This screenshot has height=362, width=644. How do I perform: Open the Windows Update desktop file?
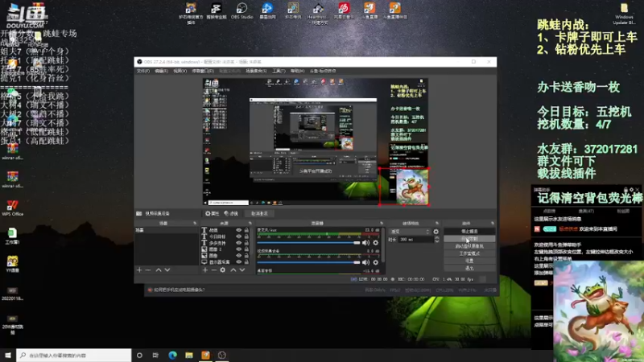[x=624, y=14]
